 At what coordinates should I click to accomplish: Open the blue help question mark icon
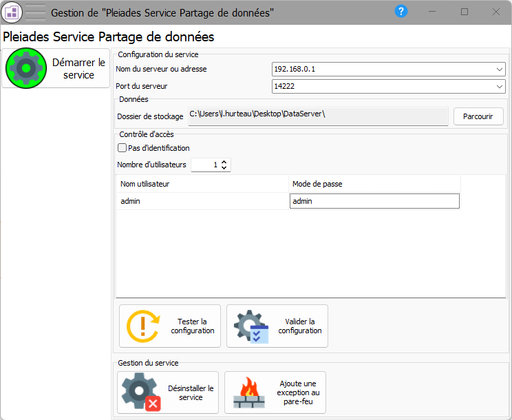(x=401, y=12)
